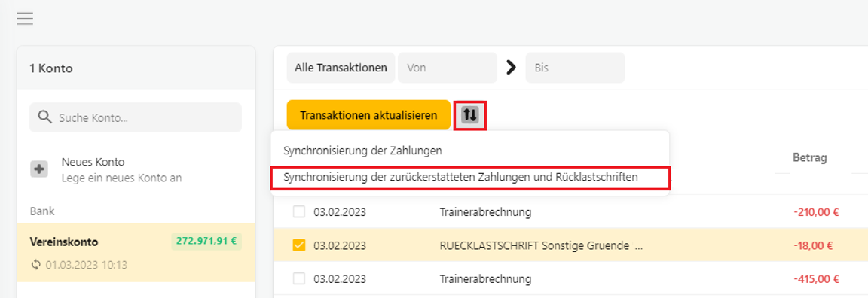The height and width of the screenshot is (298, 868).
Task: Open the Alle Transaktionen filter dropdown
Action: [341, 68]
